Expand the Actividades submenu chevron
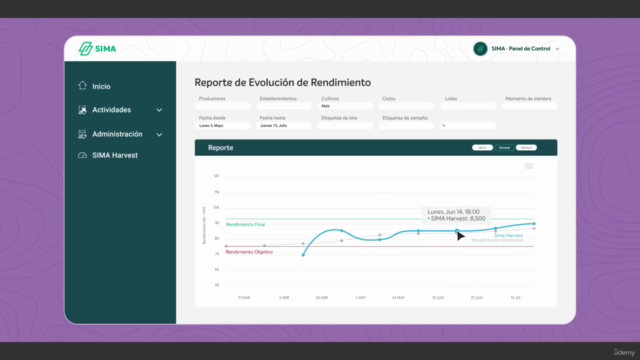 [159, 110]
